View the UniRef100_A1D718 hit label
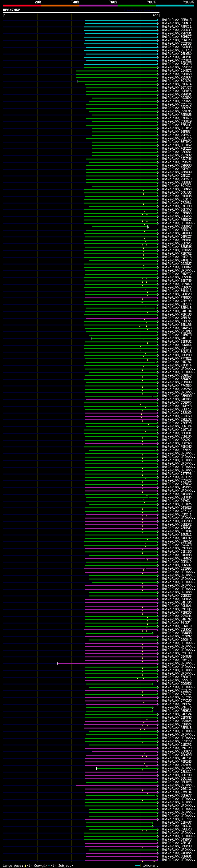The height and width of the screenshot is (868, 197). [x=177, y=257]
